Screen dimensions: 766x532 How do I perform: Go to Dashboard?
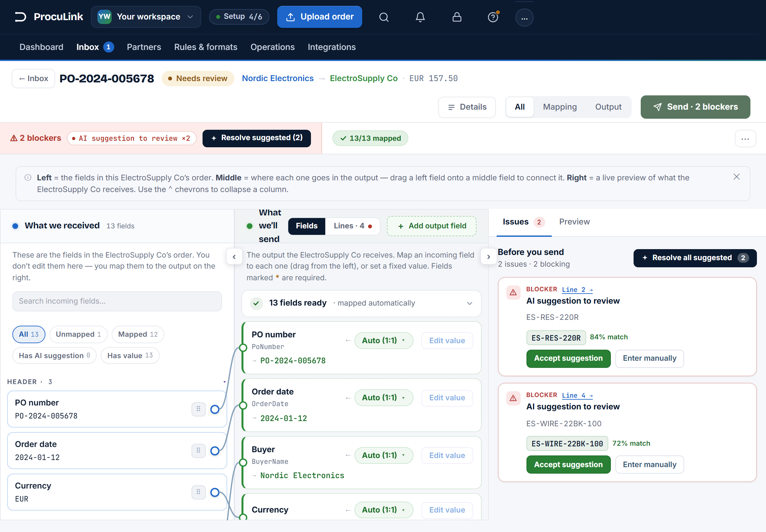pyautogui.click(x=41, y=47)
